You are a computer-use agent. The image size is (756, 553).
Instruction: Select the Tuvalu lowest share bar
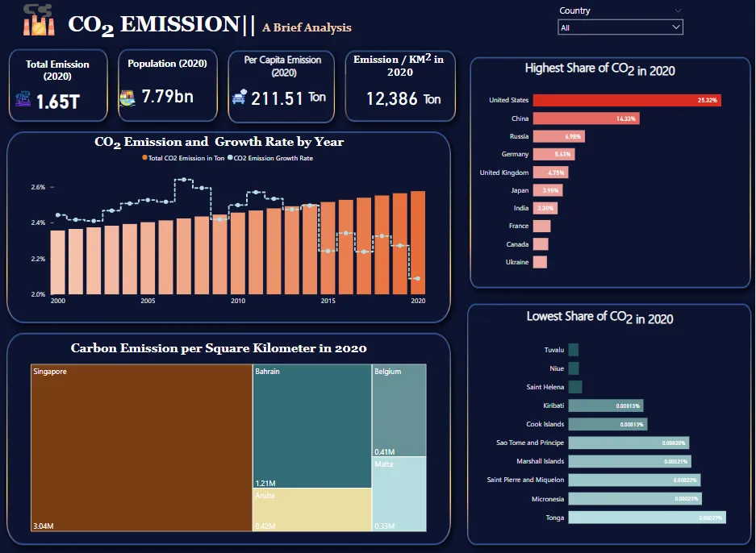[574, 350]
